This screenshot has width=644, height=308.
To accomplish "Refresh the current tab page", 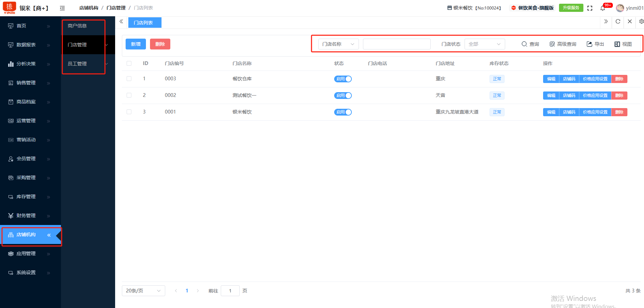I will click(x=618, y=22).
